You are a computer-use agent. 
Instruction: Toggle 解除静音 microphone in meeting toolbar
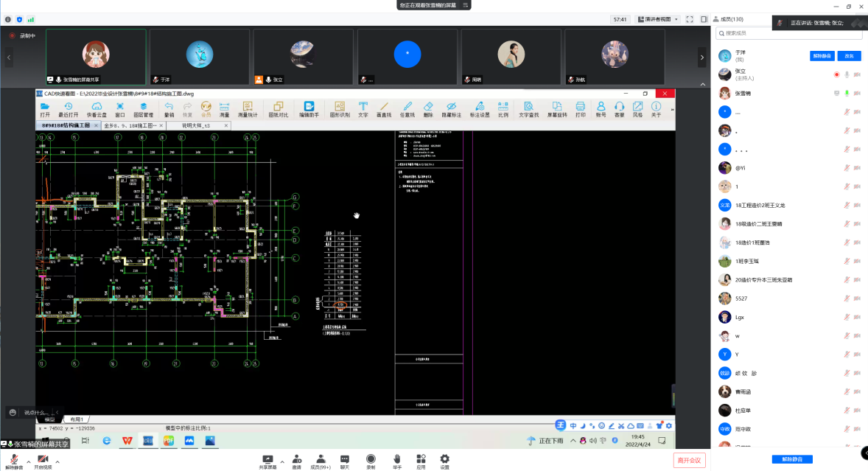pos(14,461)
